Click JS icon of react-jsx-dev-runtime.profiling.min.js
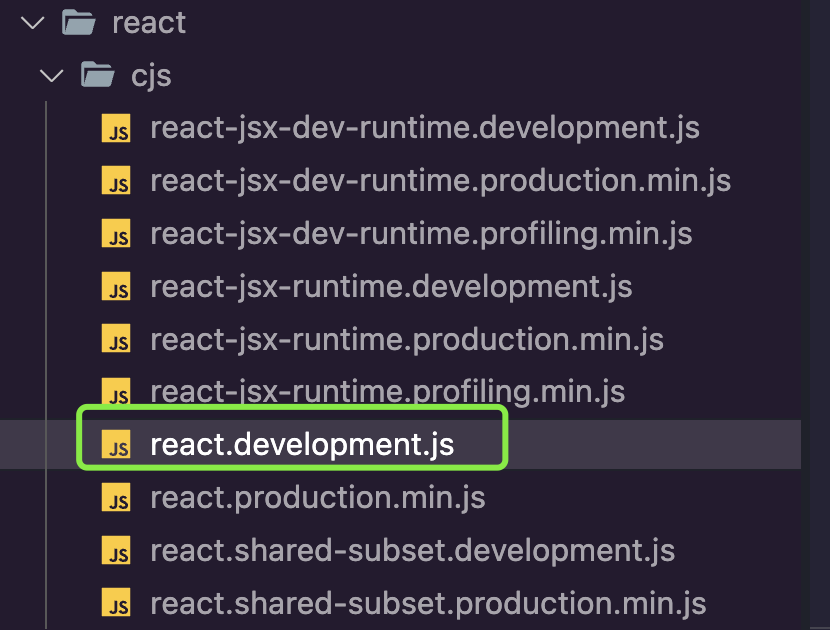Screen dimensions: 830x630 [116, 233]
